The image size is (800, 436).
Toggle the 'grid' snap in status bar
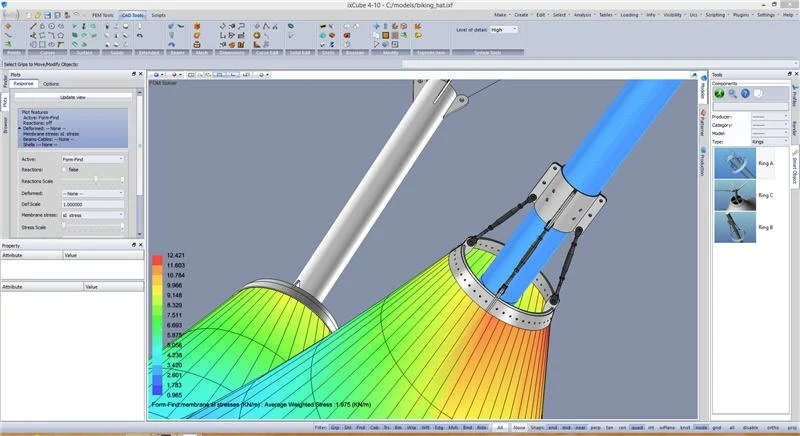point(716,427)
